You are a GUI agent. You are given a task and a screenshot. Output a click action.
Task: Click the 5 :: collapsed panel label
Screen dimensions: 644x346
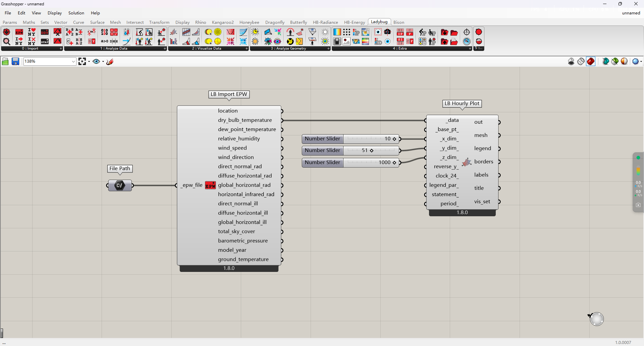pos(479,49)
